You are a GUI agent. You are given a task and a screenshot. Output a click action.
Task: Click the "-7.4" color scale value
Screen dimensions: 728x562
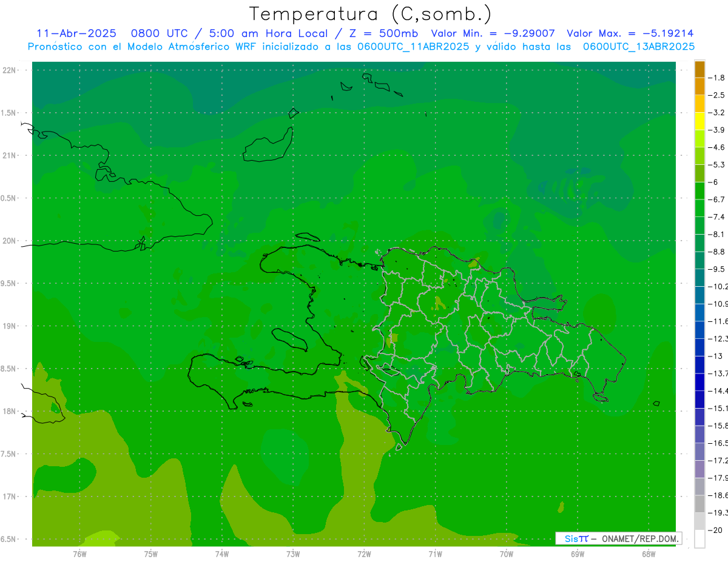point(716,216)
